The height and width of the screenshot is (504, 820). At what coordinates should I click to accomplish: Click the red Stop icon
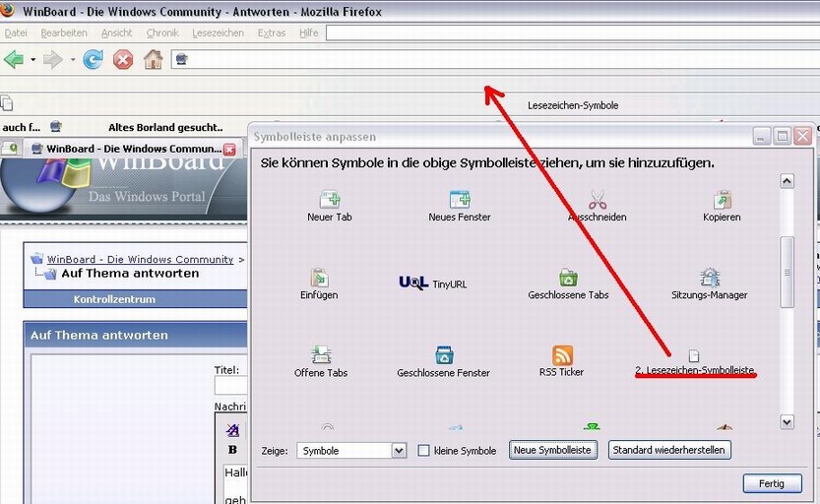click(x=123, y=60)
